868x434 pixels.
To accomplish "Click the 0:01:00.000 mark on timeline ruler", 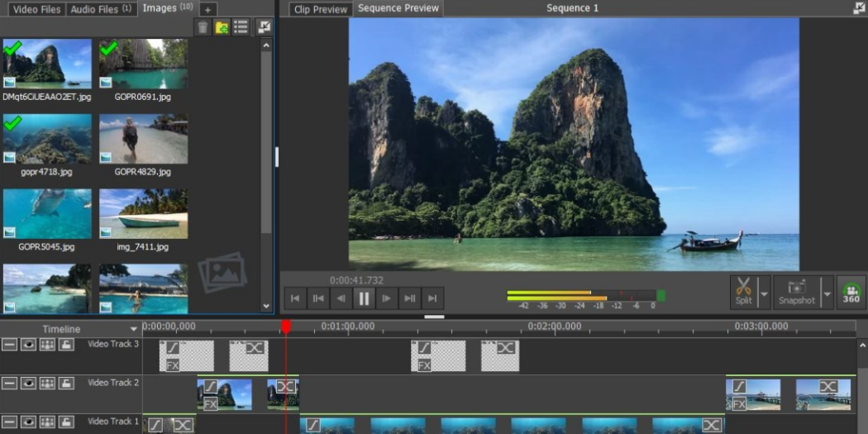I will pyautogui.click(x=348, y=326).
